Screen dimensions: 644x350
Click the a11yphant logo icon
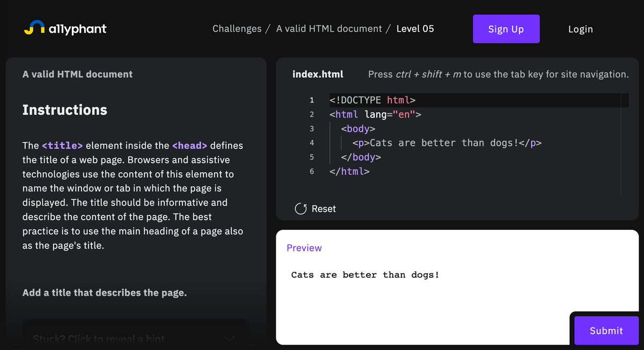click(x=34, y=28)
